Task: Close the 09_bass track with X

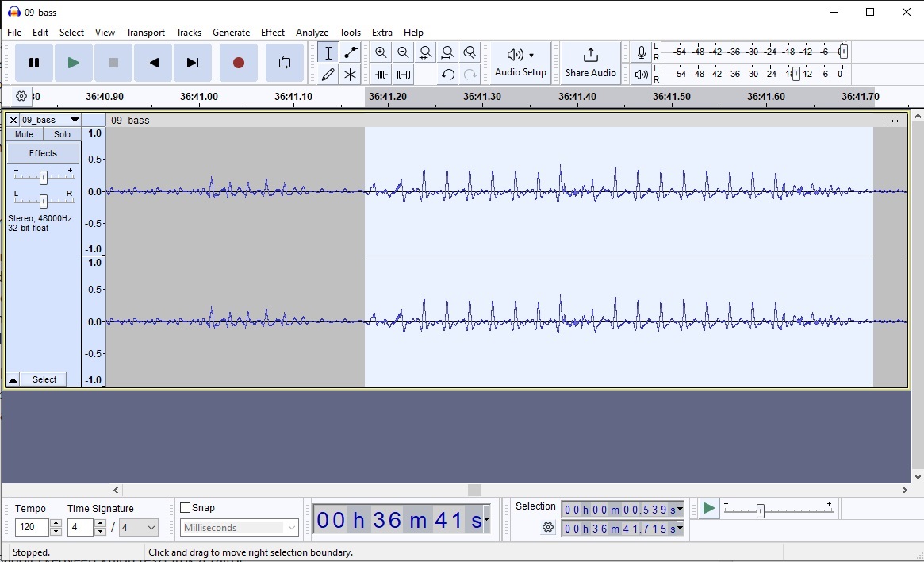Action: (x=13, y=120)
